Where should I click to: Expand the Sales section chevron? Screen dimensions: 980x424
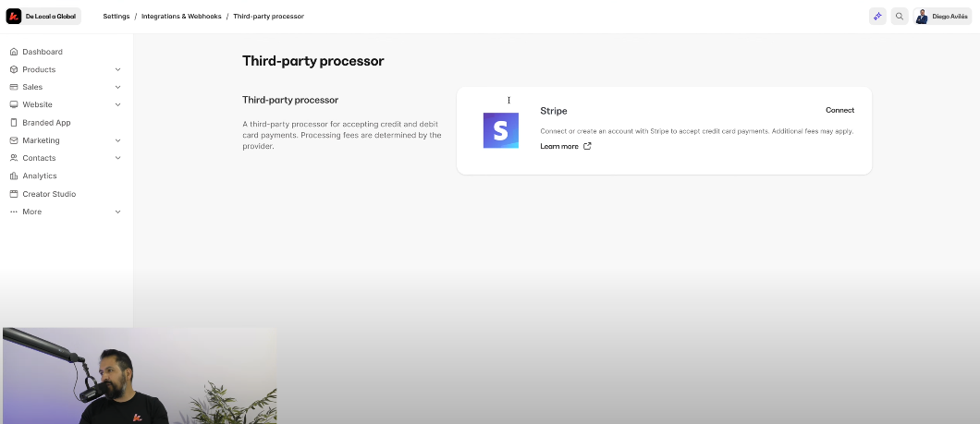pos(117,87)
